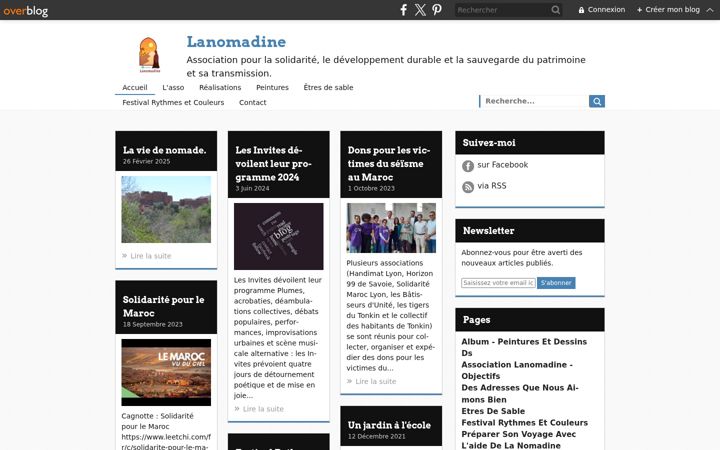Open article title La vie de nomade.
Screen dimensions: 720x450
164,150
